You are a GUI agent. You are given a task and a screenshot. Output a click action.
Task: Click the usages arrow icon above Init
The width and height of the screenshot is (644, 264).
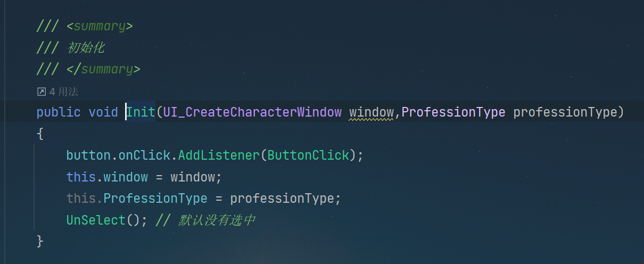[41, 92]
